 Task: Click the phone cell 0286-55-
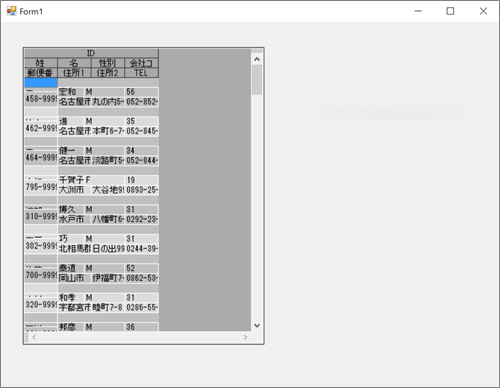[x=142, y=307]
